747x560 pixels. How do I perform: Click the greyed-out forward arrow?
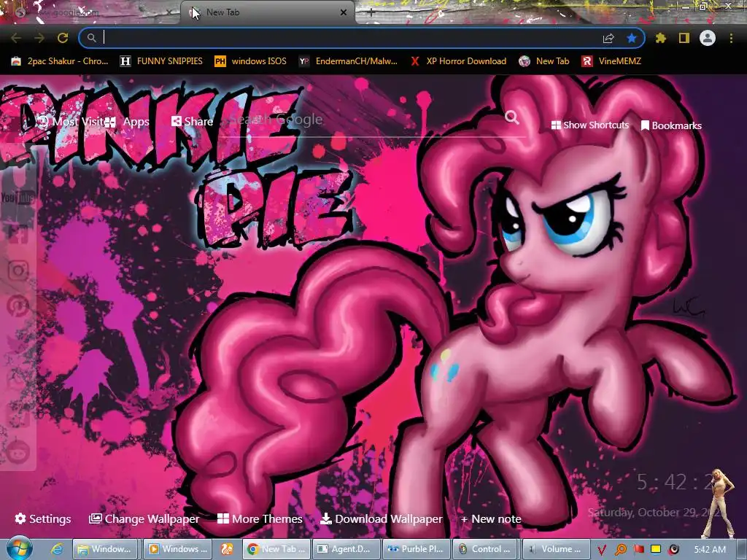click(x=39, y=38)
